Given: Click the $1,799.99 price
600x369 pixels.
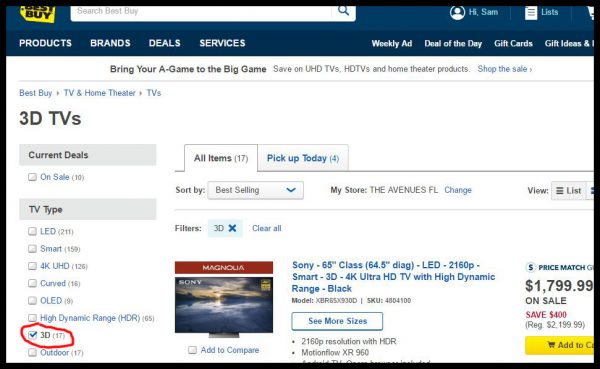Looking at the screenshot, I should coord(559,286).
